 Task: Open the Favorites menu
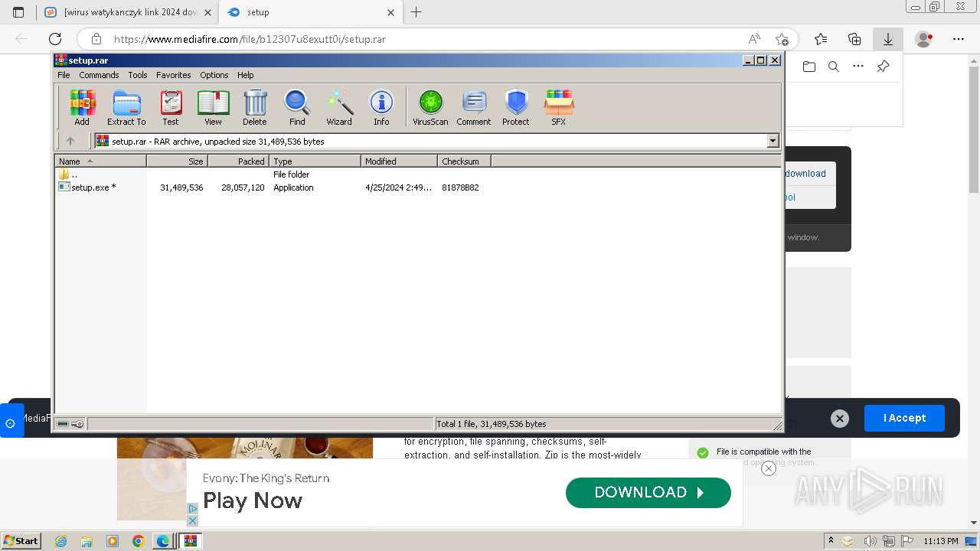tap(174, 75)
